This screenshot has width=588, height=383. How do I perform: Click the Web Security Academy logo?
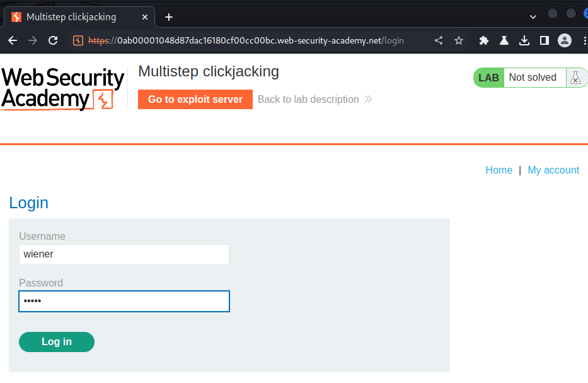(x=62, y=89)
